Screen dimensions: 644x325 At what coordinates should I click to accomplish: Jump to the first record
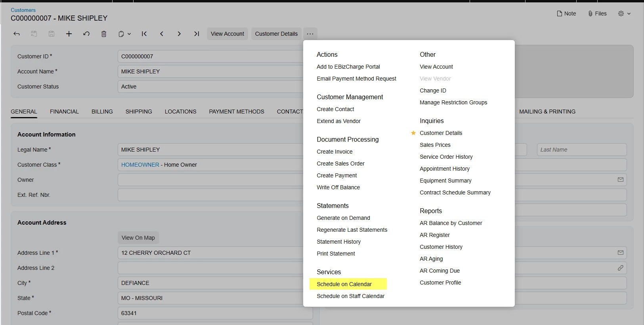coord(144,34)
